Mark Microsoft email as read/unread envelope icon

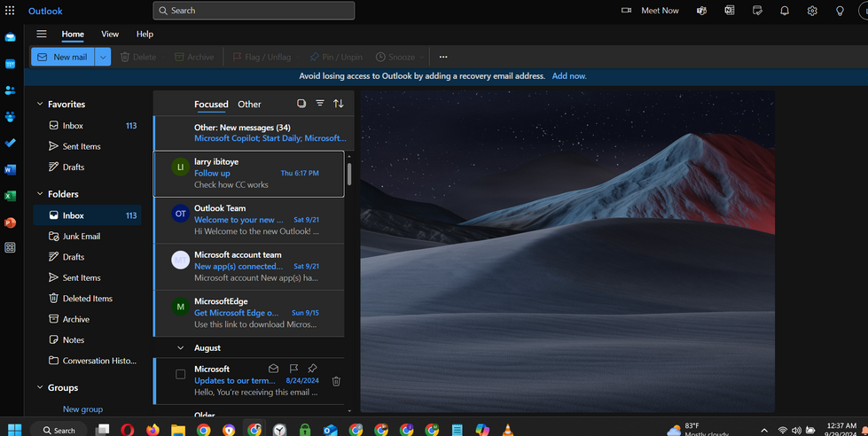(273, 369)
